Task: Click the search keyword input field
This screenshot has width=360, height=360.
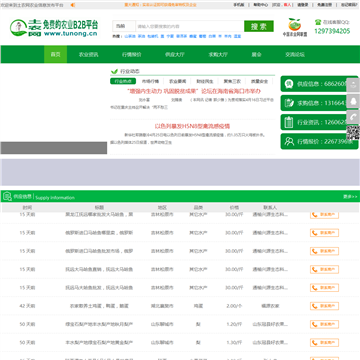Action: click(x=190, y=26)
